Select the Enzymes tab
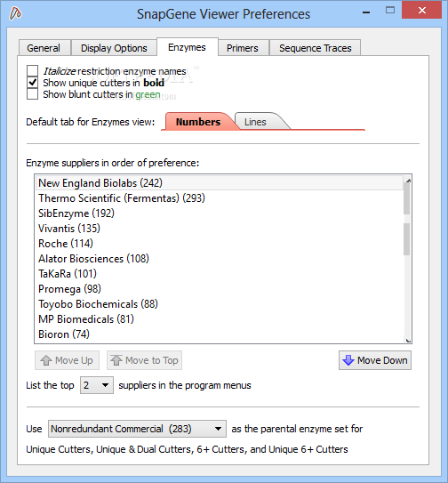 pos(188,47)
